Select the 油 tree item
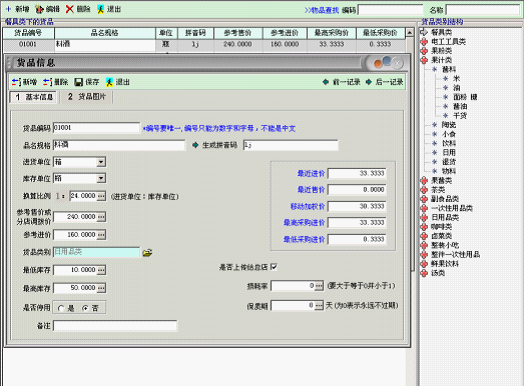 (x=456, y=88)
